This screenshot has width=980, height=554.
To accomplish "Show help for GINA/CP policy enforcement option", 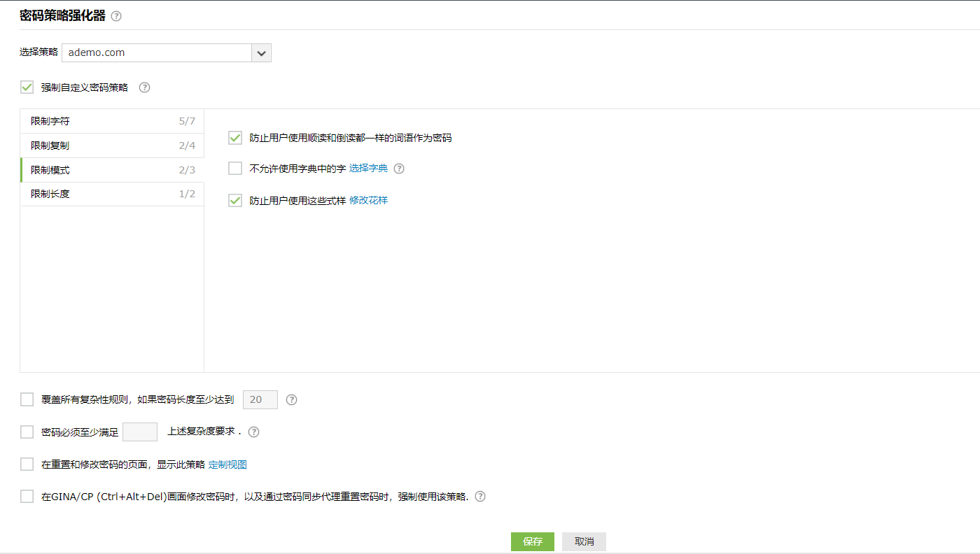I will pyautogui.click(x=480, y=497).
